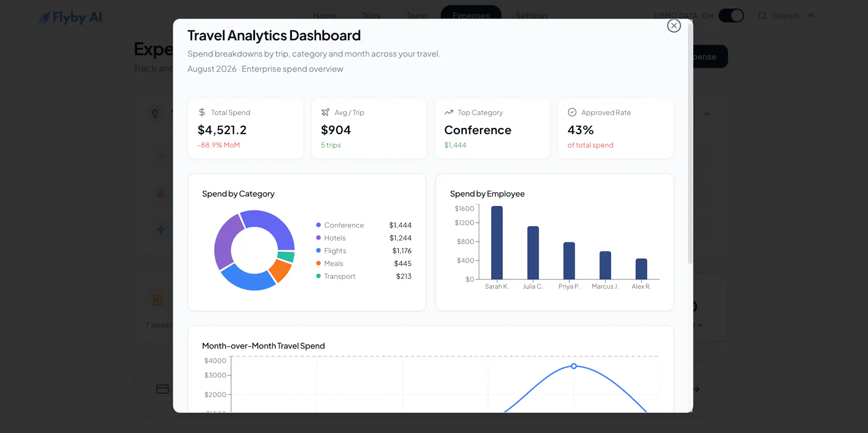The height and width of the screenshot is (433, 868).
Task: Click the Hotels legend color dot
Action: coord(318,238)
